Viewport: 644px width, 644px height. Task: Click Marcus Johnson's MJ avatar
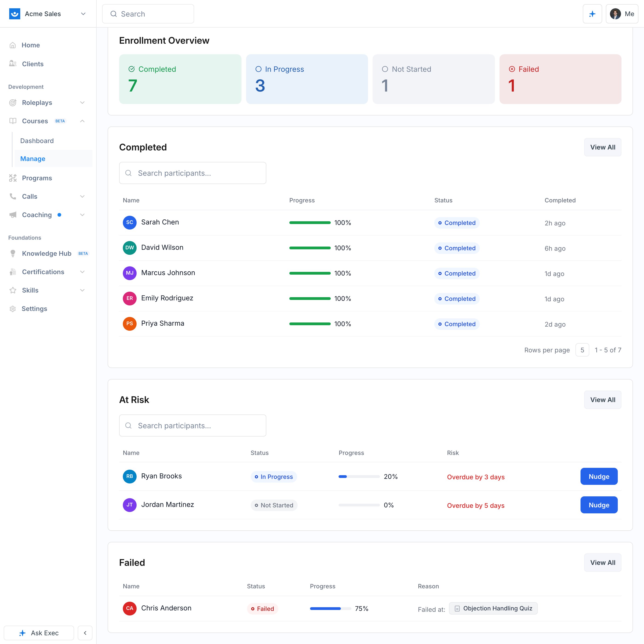[130, 273]
